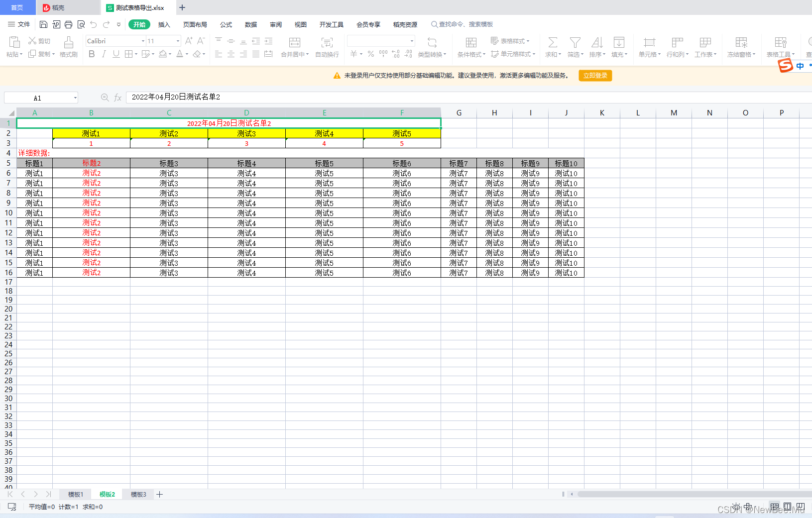Expand the quick access toolbar customize arrow

coord(118,24)
